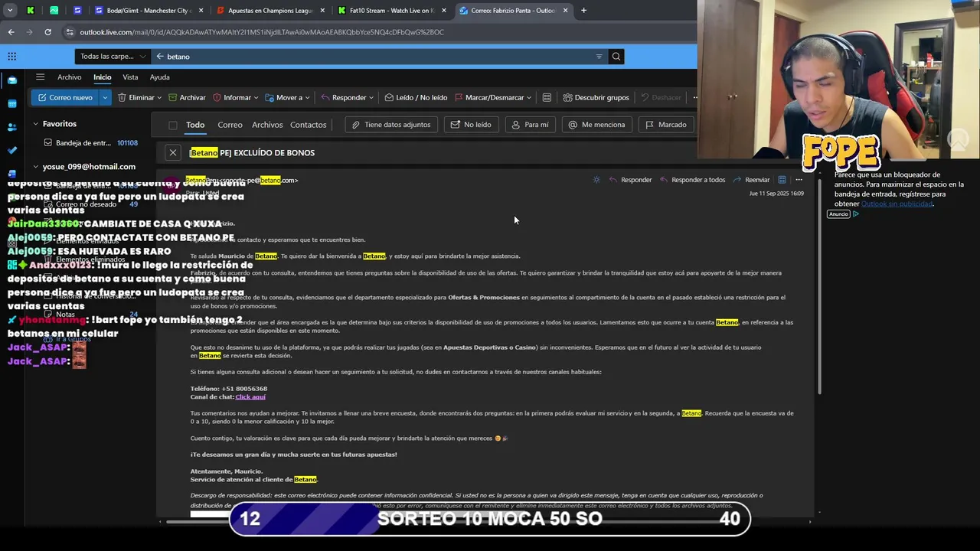Close the Outlook Correo browser tab
Viewport: 980px width, 551px height.
point(565,11)
